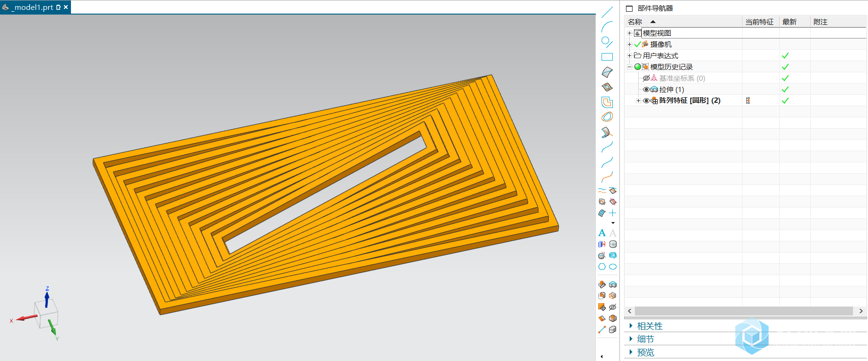The height and width of the screenshot is (361, 868).
Task: Select the blue Text tool letter A
Action: (602, 233)
